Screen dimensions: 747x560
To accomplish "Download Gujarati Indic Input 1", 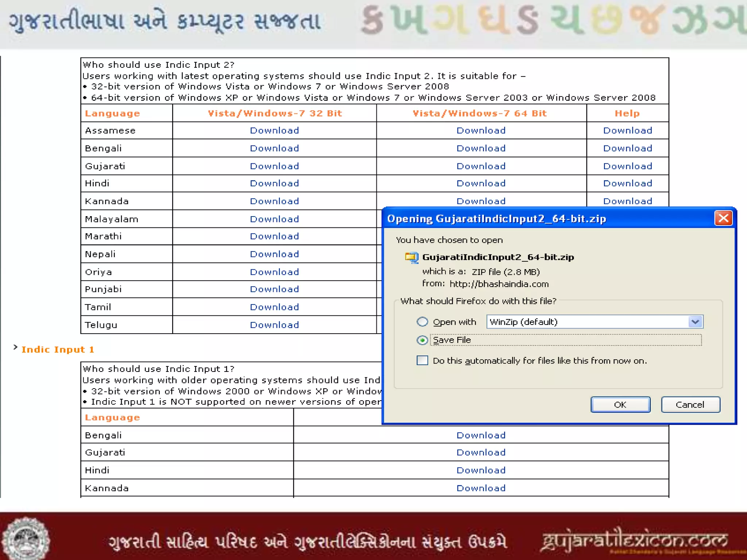I will tap(481, 452).
